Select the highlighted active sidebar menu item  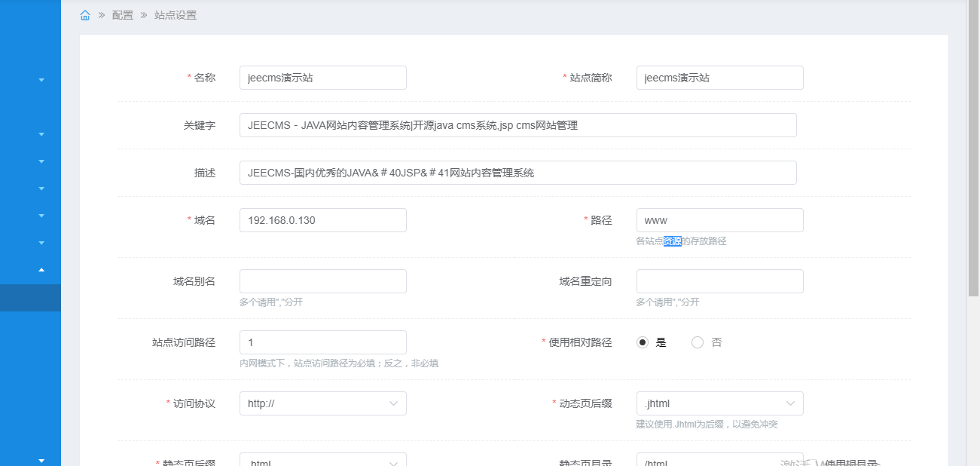pyautogui.click(x=30, y=298)
